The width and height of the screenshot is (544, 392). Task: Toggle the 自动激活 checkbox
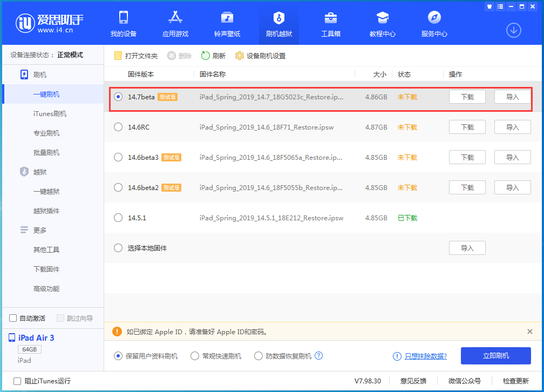pyautogui.click(x=13, y=318)
